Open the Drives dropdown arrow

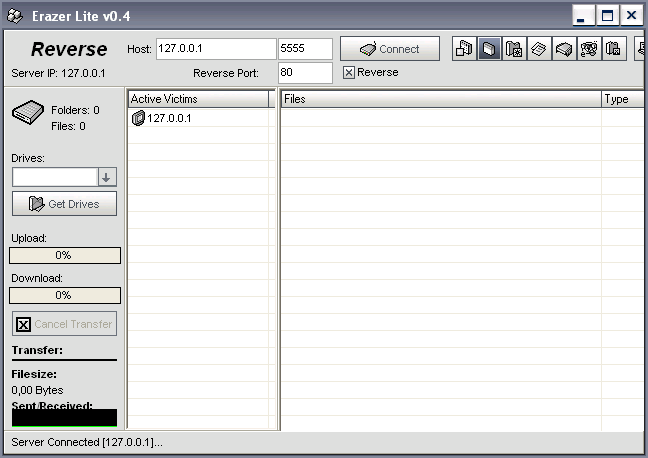point(107,177)
